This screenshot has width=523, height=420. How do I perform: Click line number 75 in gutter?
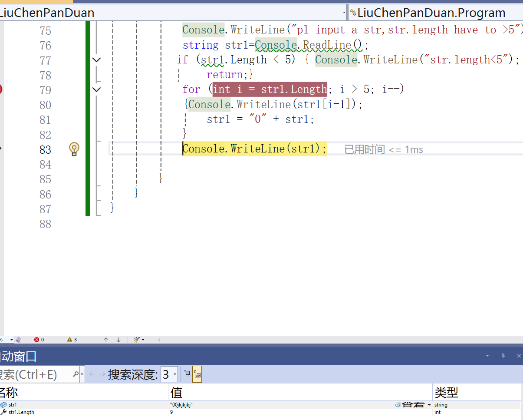(45, 30)
